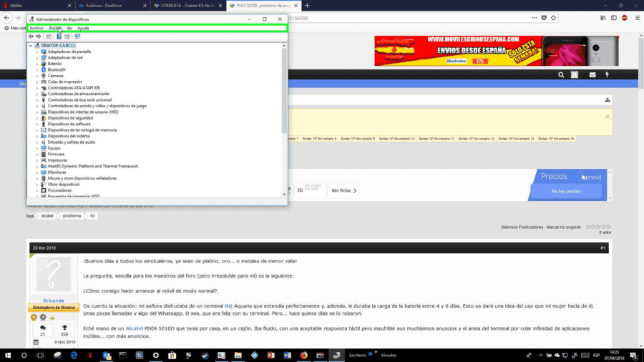Click the Back arrow in Device Manager toolbar
644x362 pixels.
(31, 36)
